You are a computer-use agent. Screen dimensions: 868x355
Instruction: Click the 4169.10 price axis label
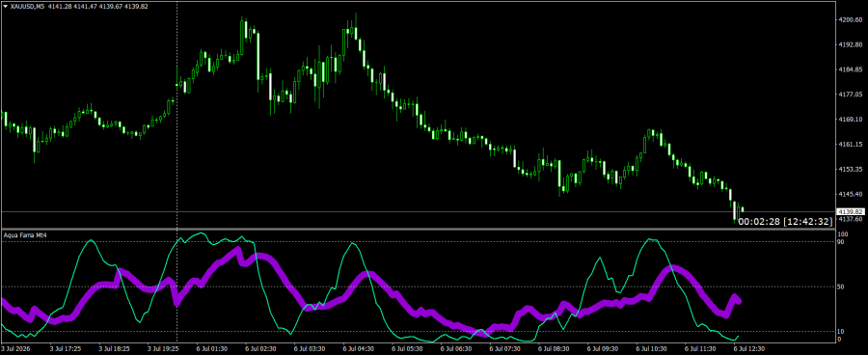click(851, 119)
